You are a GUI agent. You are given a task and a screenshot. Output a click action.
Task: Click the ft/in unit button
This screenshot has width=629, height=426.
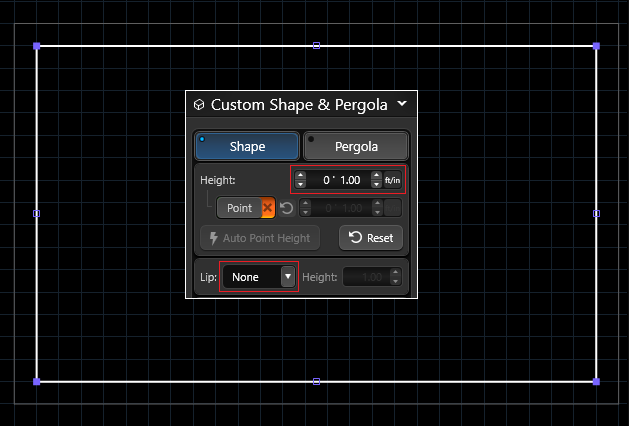pyautogui.click(x=393, y=180)
